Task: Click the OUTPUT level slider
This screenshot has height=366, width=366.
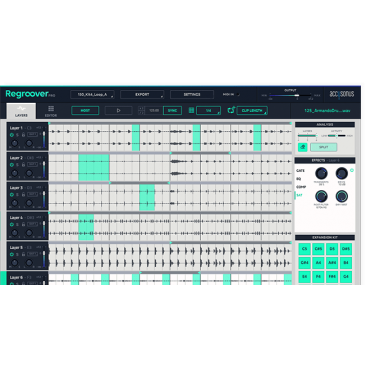Action: tap(290, 96)
